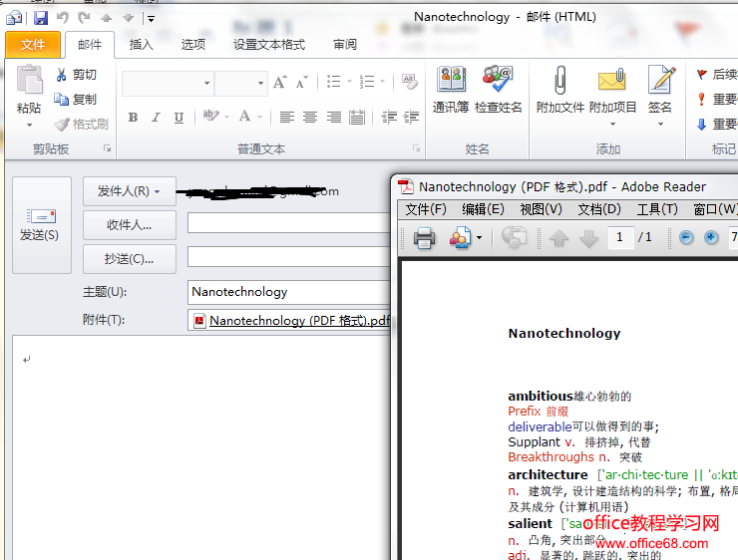Image resolution: width=738 pixels, height=560 pixels.
Task: Open Adobe Reader 视图(V) menu
Action: pos(541,209)
